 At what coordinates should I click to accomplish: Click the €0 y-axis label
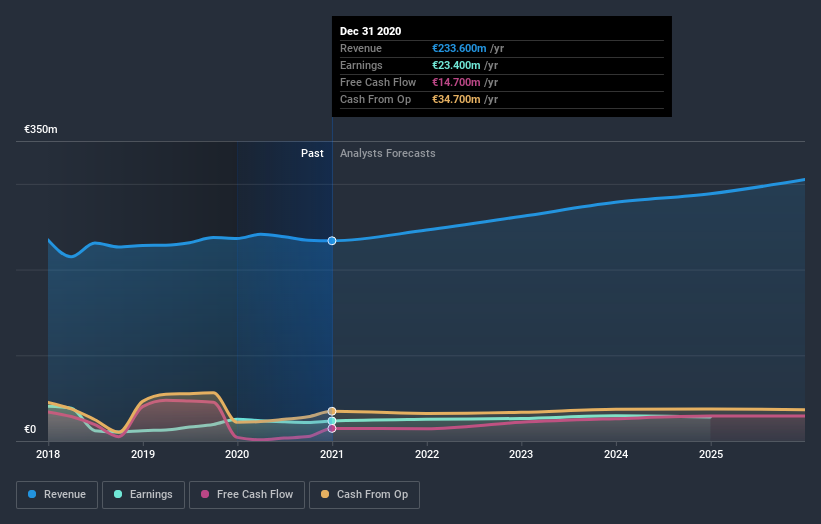(x=30, y=429)
